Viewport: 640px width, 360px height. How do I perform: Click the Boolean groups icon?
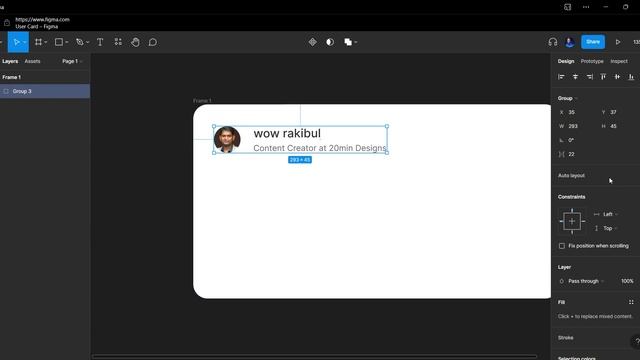348,42
